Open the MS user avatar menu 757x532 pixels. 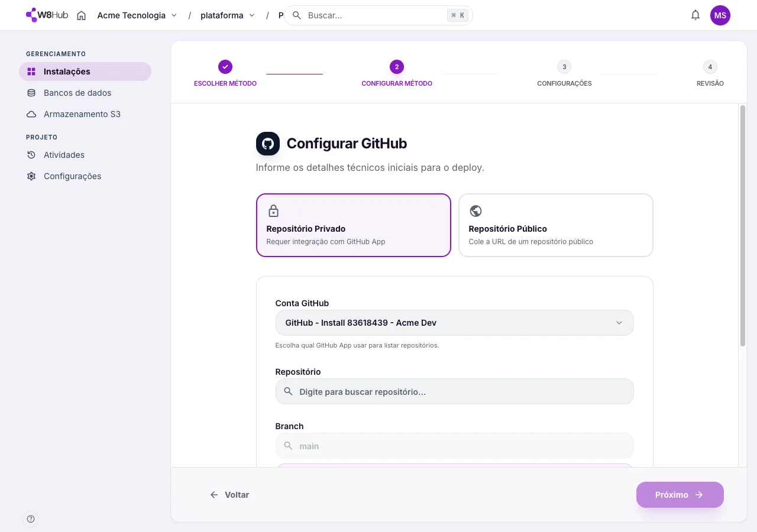720,15
